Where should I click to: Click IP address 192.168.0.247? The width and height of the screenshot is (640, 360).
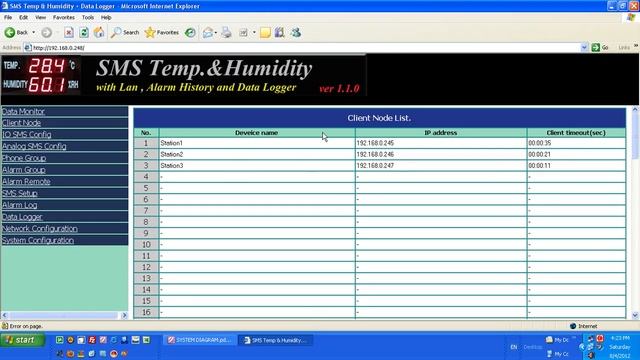tap(375, 166)
